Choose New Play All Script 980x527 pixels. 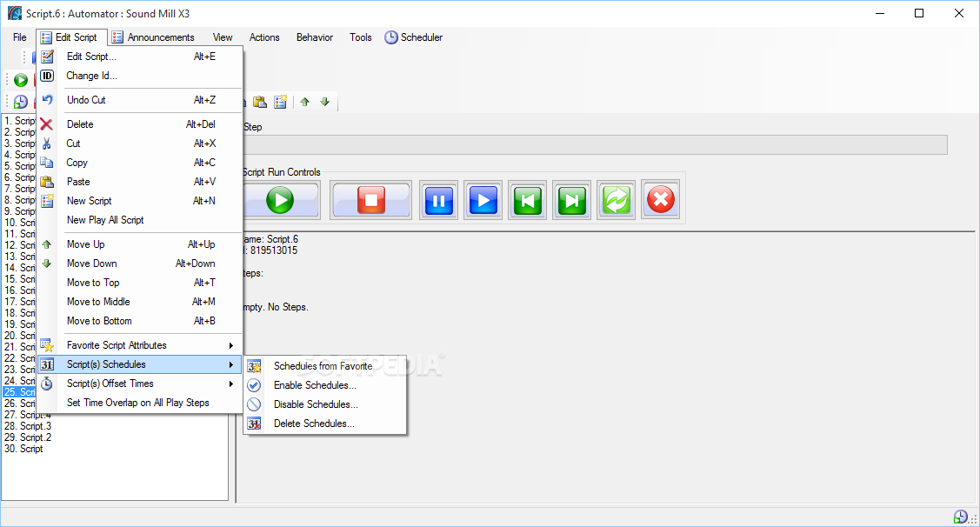coord(140,220)
